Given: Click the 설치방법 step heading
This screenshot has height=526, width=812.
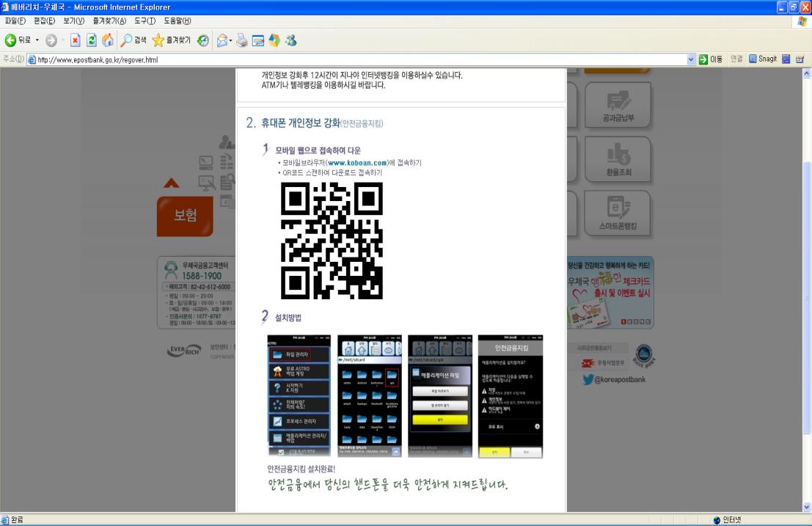Looking at the screenshot, I should [288, 318].
